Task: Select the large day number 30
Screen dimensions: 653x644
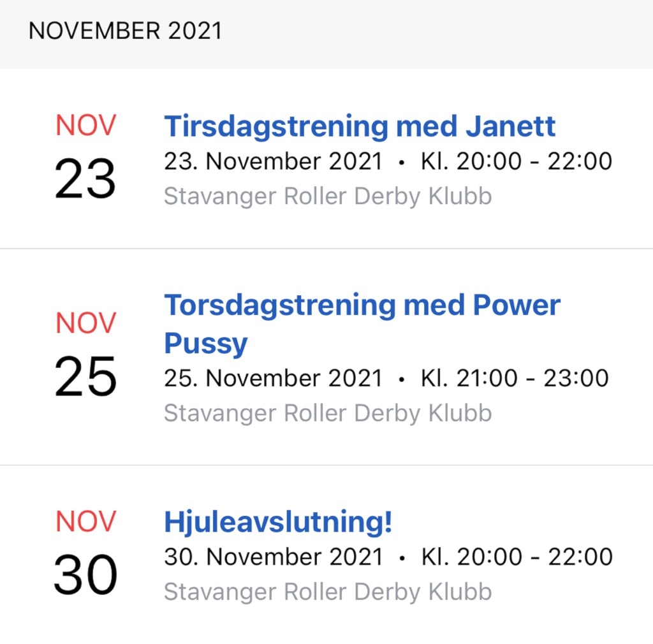Action: pos(85,574)
